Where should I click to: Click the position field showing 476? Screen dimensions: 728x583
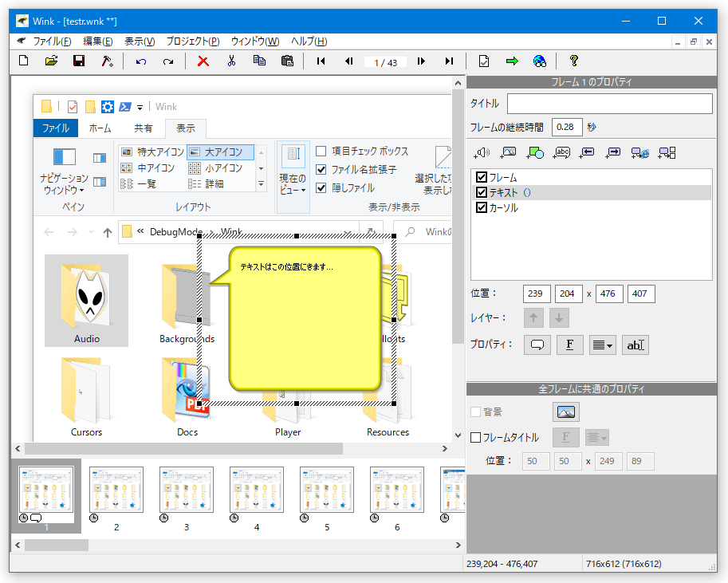click(609, 293)
